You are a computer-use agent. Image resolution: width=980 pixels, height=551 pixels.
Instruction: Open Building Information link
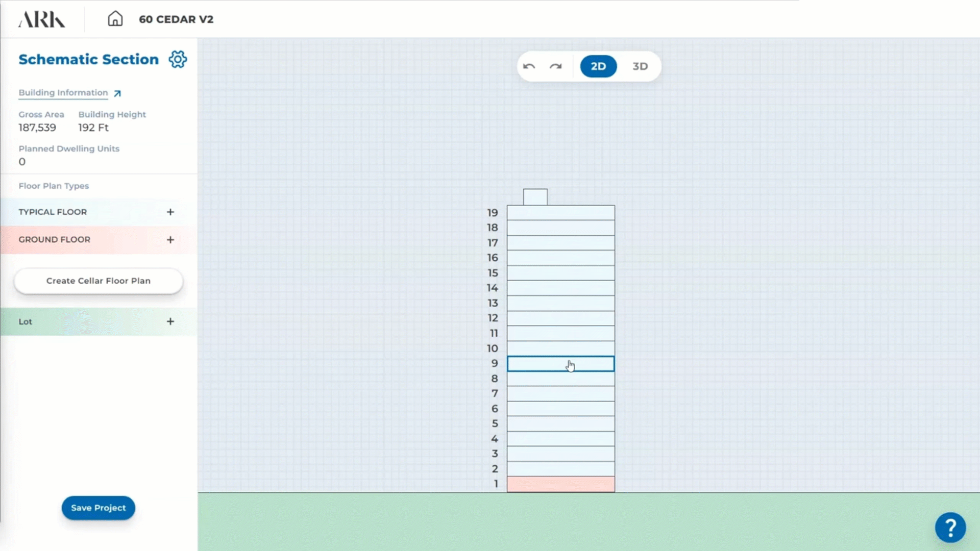coord(63,93)
